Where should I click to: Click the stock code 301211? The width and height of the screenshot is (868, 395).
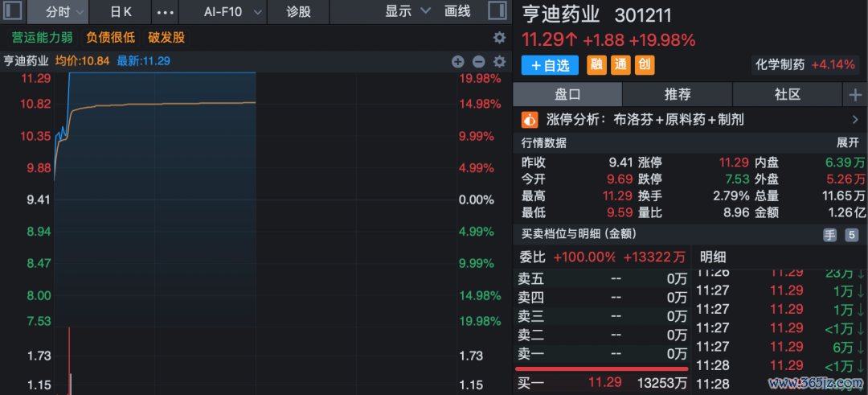pos(643,15)
